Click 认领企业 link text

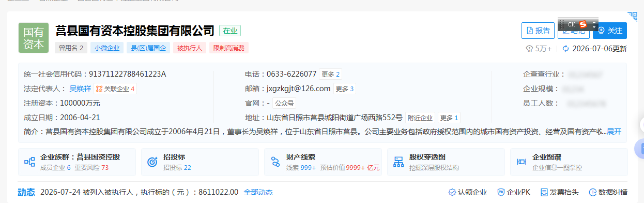[472, 192]
